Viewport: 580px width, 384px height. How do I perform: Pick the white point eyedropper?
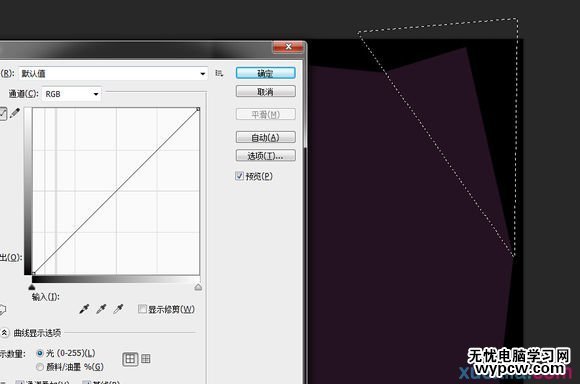118,309
